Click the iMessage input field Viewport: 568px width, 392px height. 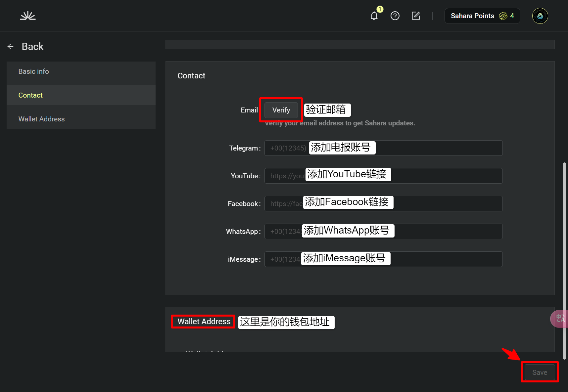click(x=444, y=259)
